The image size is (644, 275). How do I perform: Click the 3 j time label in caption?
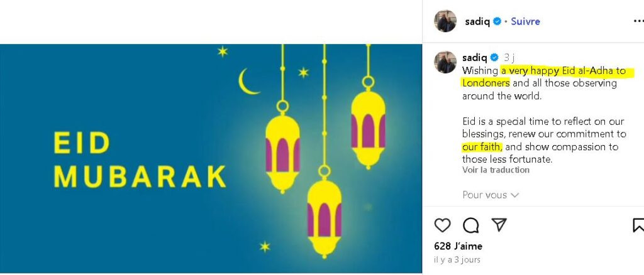tap(509, 57)
